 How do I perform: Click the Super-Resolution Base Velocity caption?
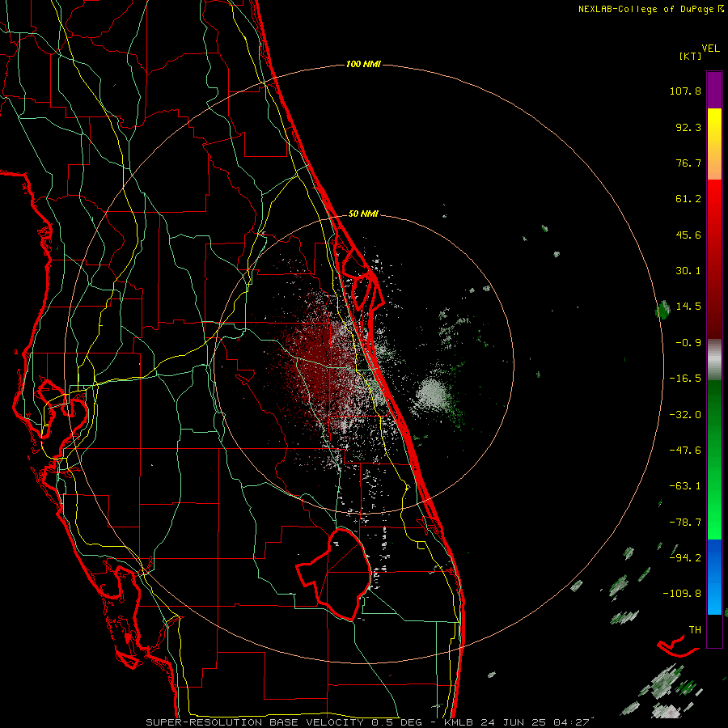coord(368,722)
